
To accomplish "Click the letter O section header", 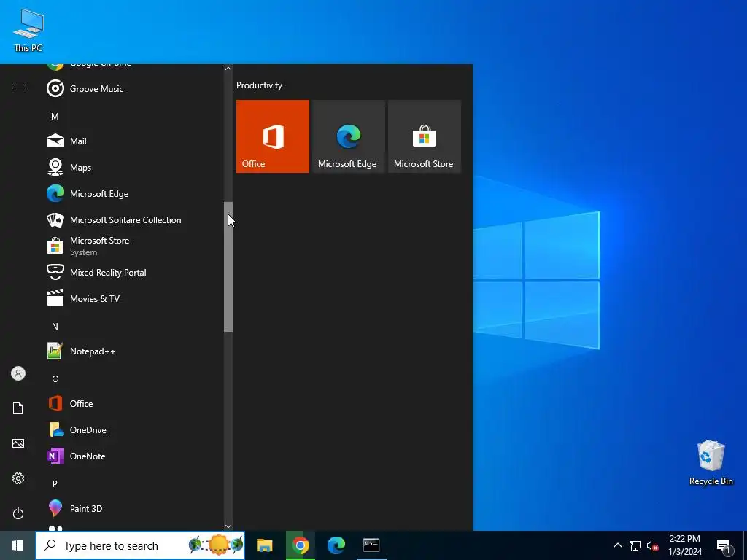I will (x=55, y=378).
